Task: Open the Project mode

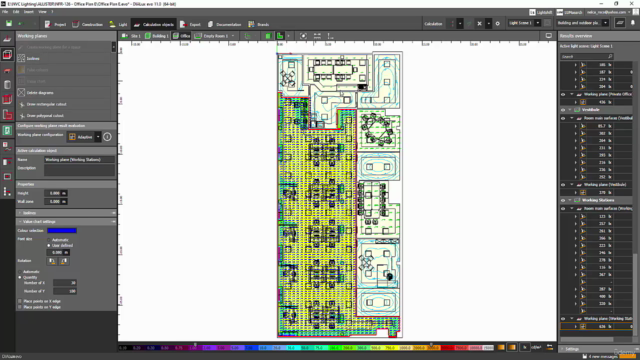Action: [55, 24]
